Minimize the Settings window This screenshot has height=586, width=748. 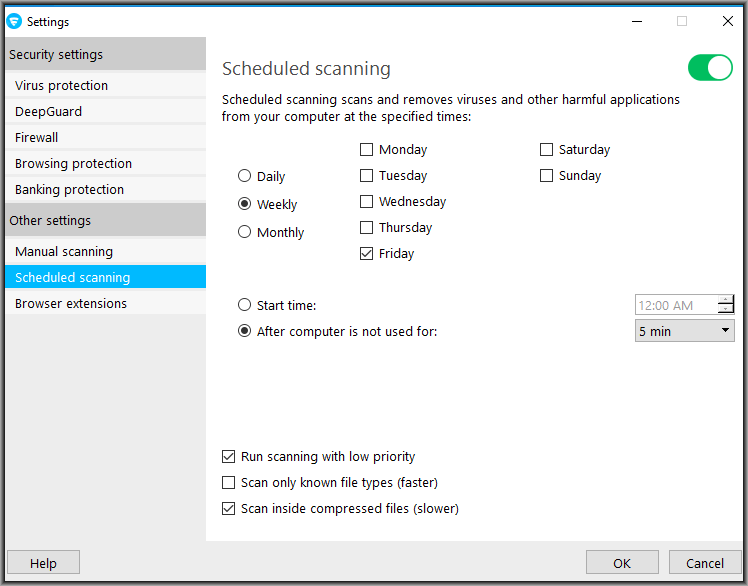click(637, 21)
